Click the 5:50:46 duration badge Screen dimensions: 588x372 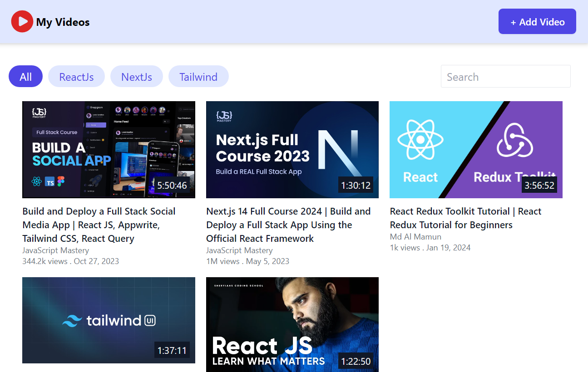pos(172,185)
